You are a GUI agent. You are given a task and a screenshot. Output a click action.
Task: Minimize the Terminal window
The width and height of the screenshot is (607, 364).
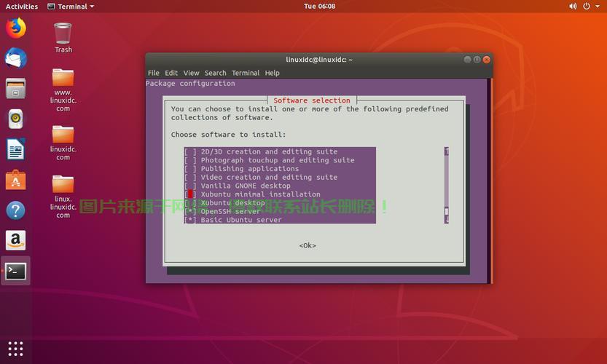[x=467, y=60]
